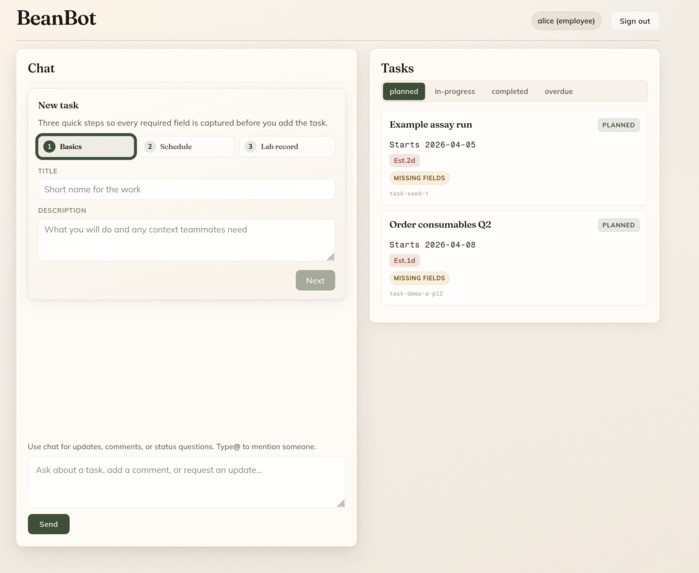Click the Est.1d estimate tag
Screen dimensions: 699x573
point(404,260)
